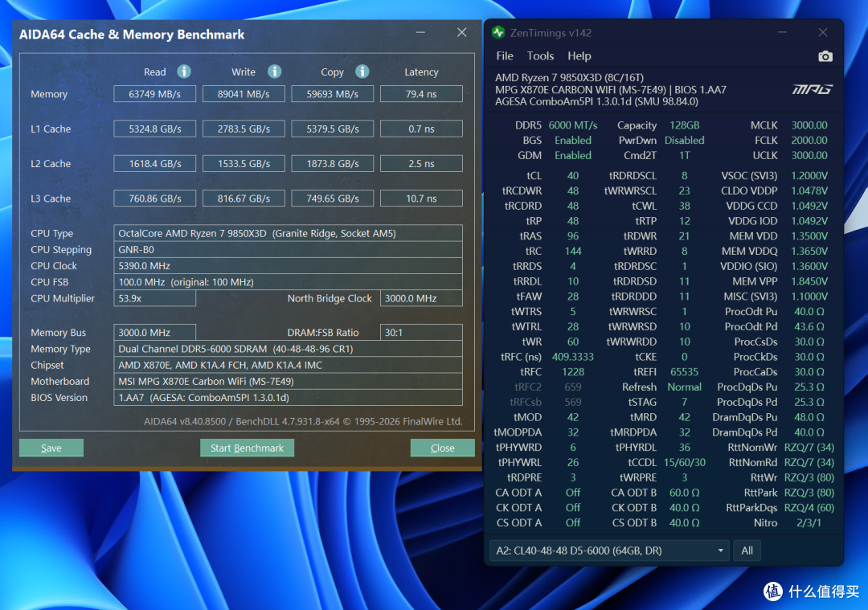Click VSOC (SVI3) value 1.2000V
This screenshot has width=868, height=610.
[x=809, y=175]
